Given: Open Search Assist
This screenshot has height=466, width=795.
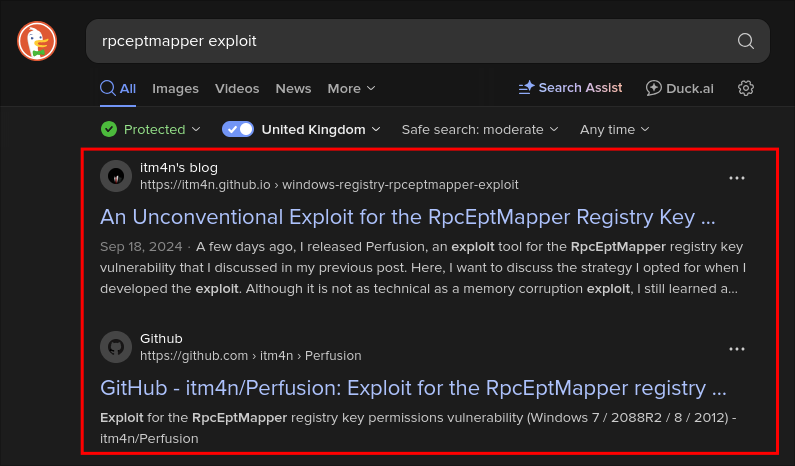Looking at the screenshot, I should click(x=570, y=88).
